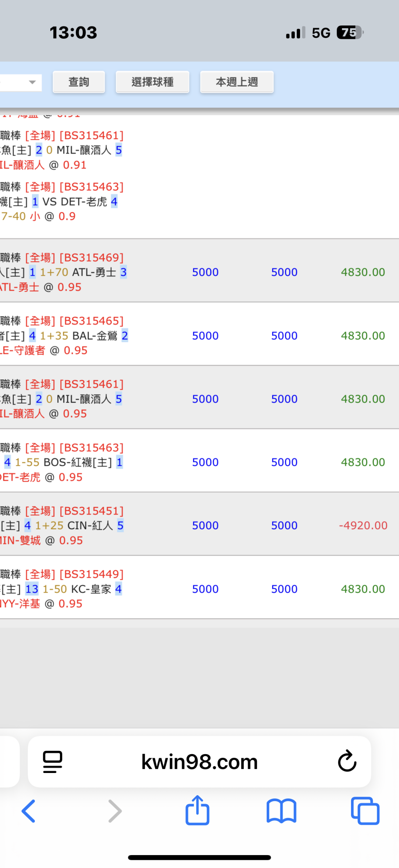Show open Safari tabs
The image size is (399, 868).
tap(365, 811)
